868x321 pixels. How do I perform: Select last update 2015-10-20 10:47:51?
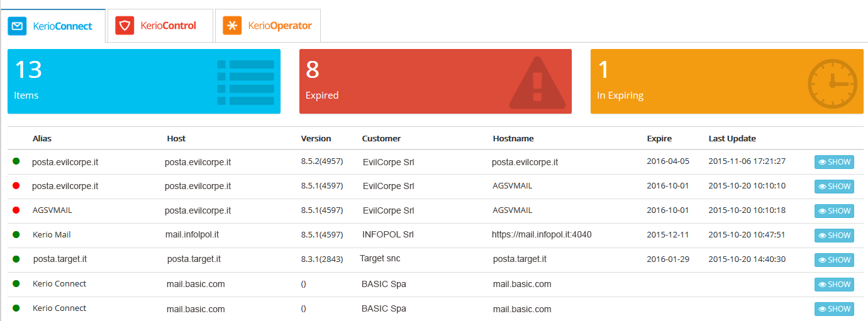pos(747,234)
